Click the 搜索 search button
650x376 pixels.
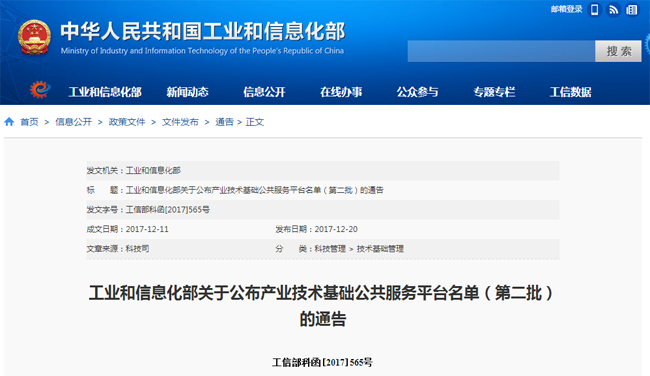pos(618,51)
